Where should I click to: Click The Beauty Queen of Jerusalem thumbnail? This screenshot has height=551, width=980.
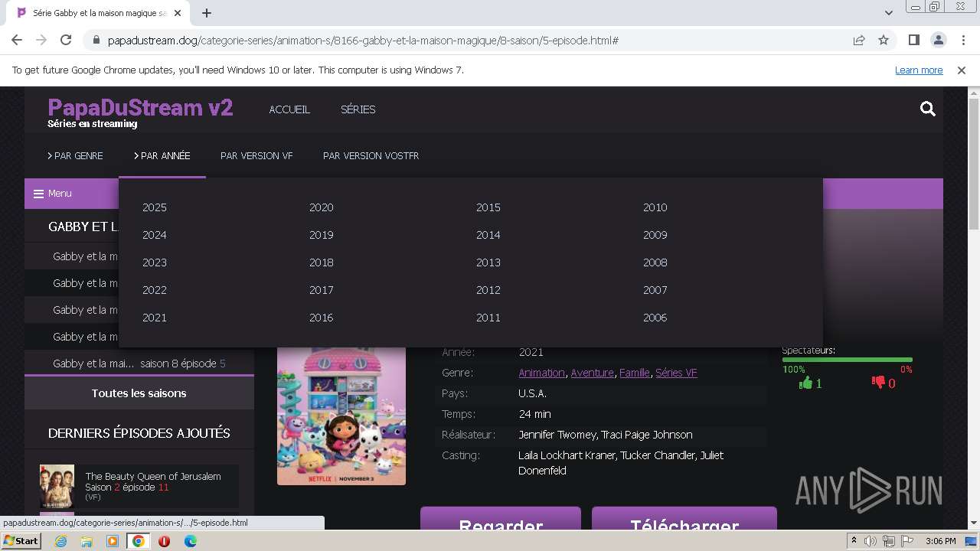coord(57,486)
